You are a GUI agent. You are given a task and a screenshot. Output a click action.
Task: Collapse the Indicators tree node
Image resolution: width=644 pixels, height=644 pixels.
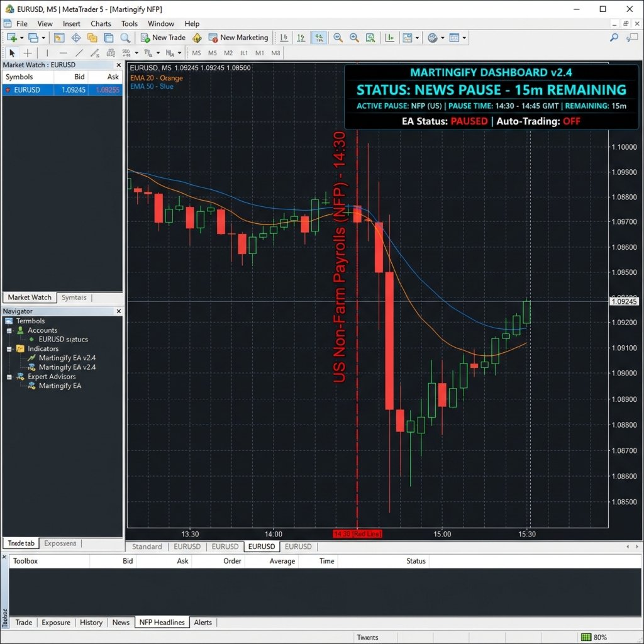pos(9,349)
